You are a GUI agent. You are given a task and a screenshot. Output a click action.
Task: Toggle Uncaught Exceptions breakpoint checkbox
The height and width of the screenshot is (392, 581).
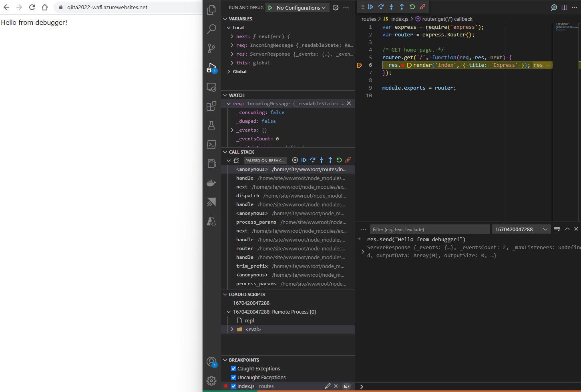(233, 377)
